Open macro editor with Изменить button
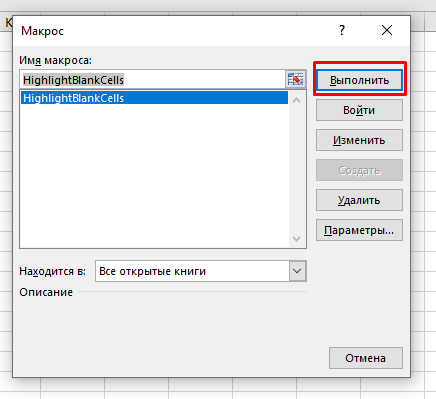This screenshot has height=399, width=436. (x=359, y=140)
